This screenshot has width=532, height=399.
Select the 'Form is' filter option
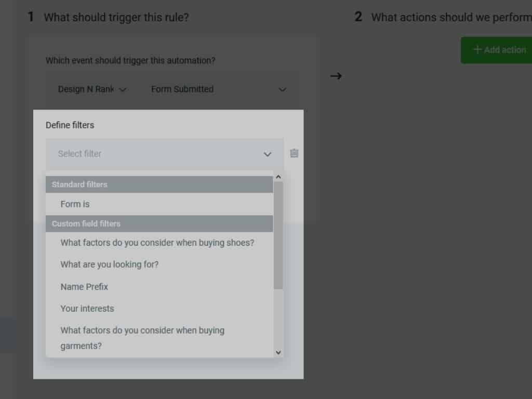click(75, 204)
